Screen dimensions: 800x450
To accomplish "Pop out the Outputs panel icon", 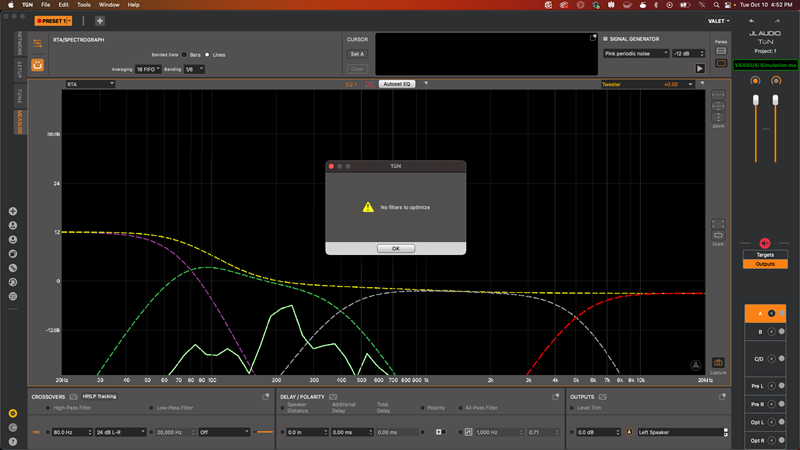I will [x=722, y=396].
